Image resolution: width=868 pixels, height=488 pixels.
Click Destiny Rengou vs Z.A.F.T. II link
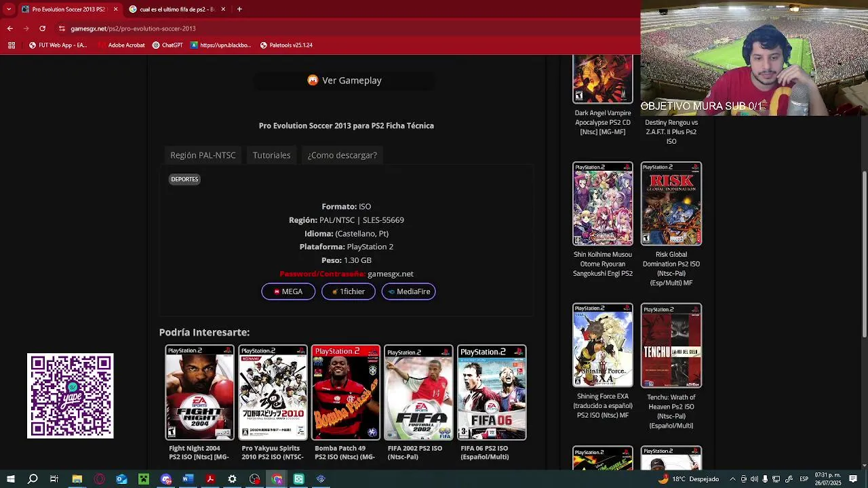click(x=671, y=132)
